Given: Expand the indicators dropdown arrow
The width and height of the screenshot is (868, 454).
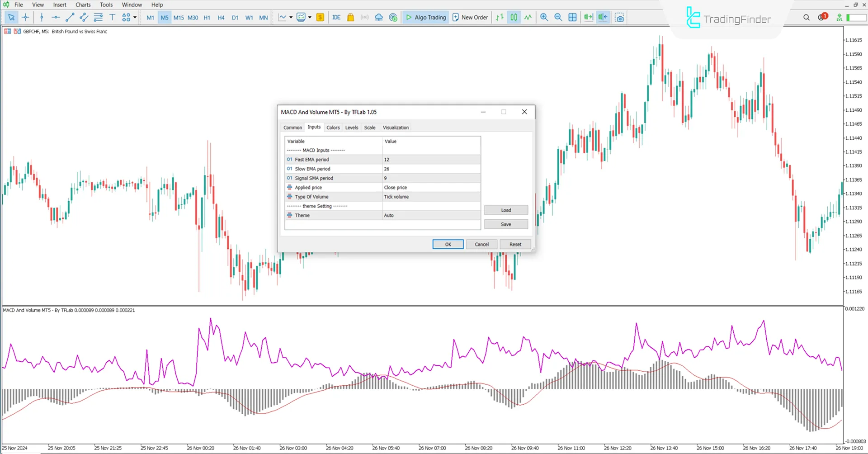Looking at the screenshot, I should (x=310, y=17).
